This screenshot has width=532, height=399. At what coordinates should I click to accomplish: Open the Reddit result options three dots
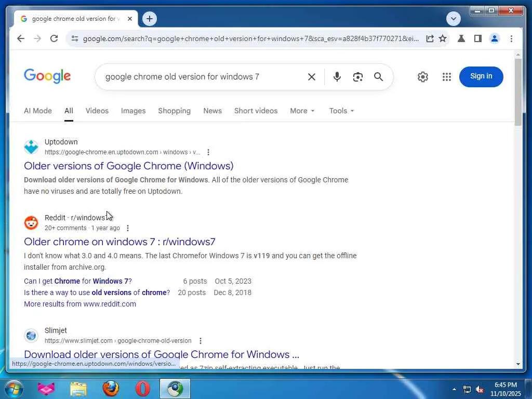point(128,228)
